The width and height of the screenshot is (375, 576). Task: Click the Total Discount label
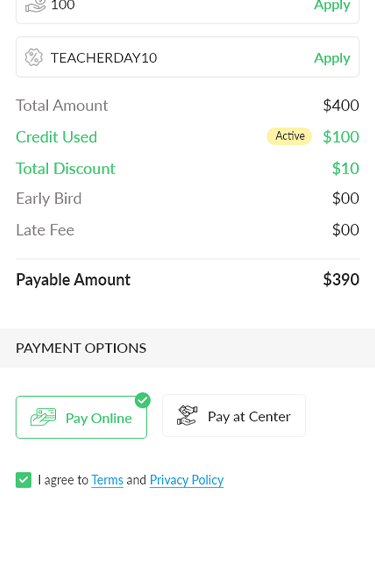click(x=66, y=169)
